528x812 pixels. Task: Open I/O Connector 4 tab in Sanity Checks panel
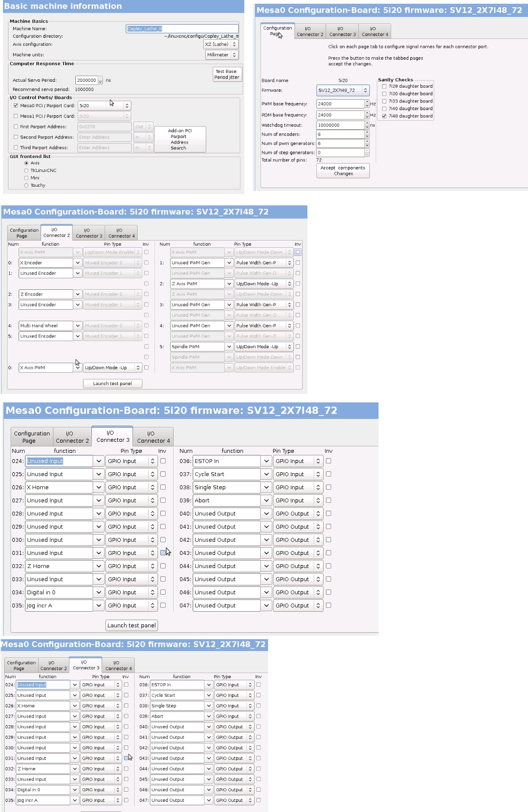375,32
